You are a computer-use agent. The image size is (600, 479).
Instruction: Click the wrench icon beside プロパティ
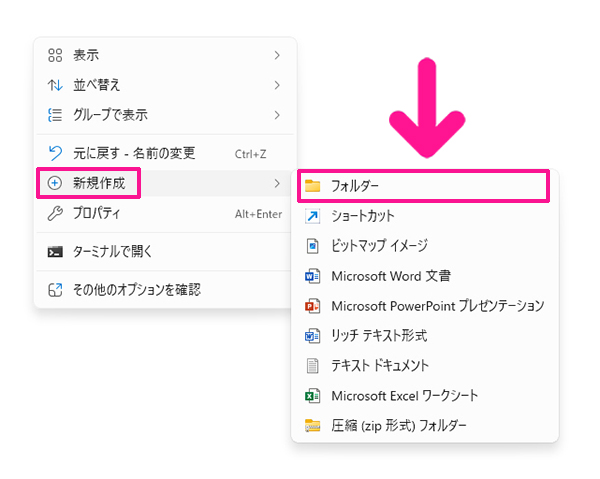click(56, 213)
